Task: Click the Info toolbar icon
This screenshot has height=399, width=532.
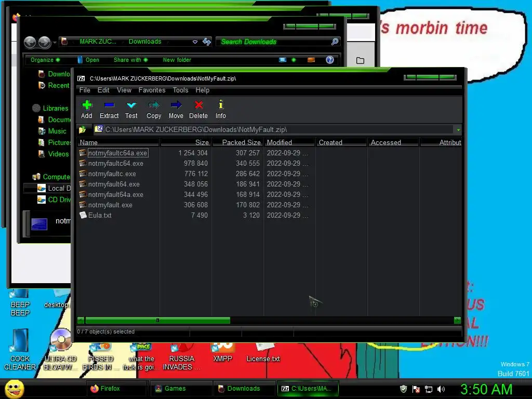Action: tap(220, 109)
